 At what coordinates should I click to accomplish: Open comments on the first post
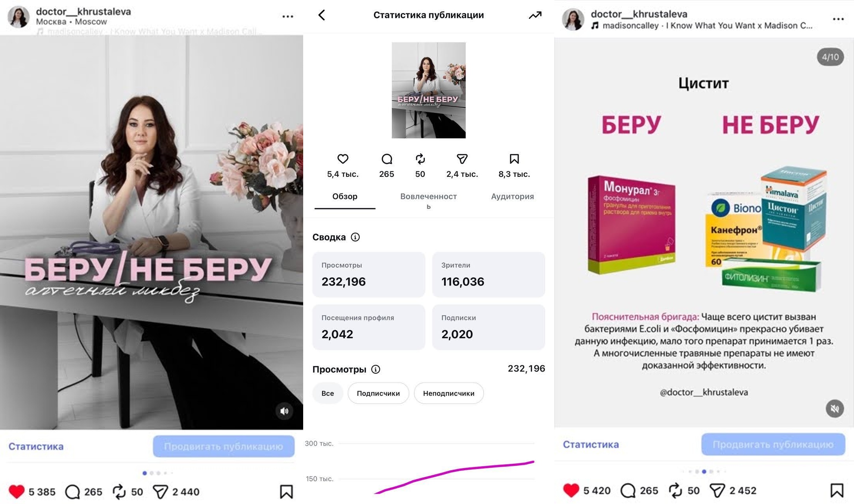pos(72,492)
